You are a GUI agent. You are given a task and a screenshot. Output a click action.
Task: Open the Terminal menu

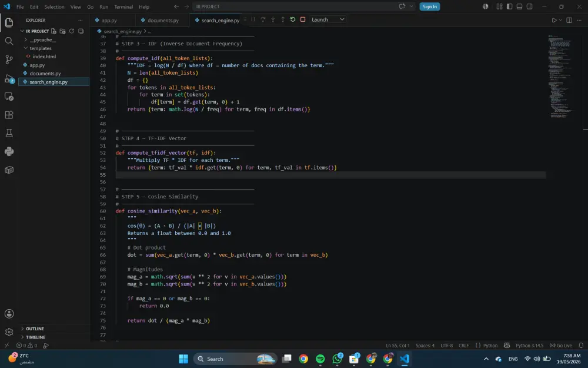pyautogui.click(x=123, y=6)
